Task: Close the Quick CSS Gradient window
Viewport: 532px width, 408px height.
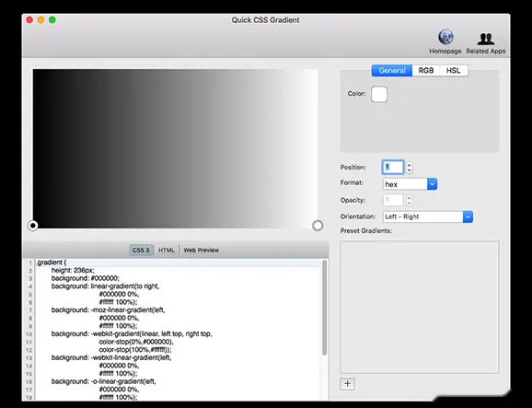Action: (x=29, y=20)
